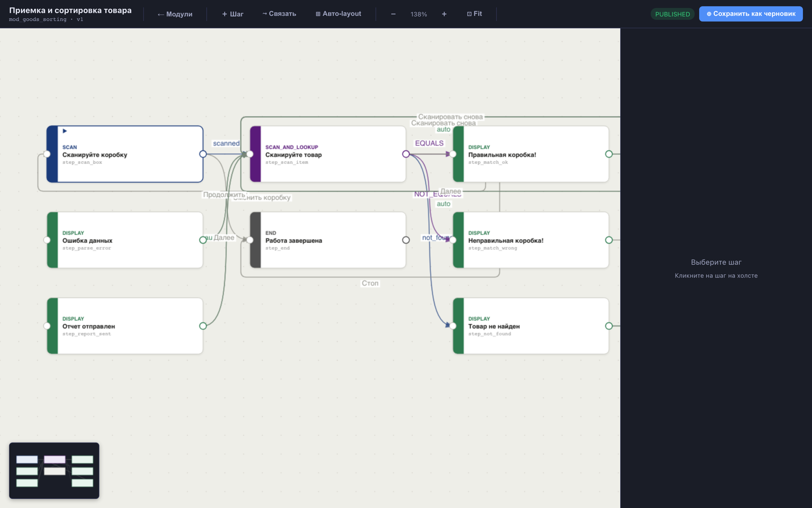Click Сохранить как черновик button
Screen dimensions: 812x508
tap(751, 14)
